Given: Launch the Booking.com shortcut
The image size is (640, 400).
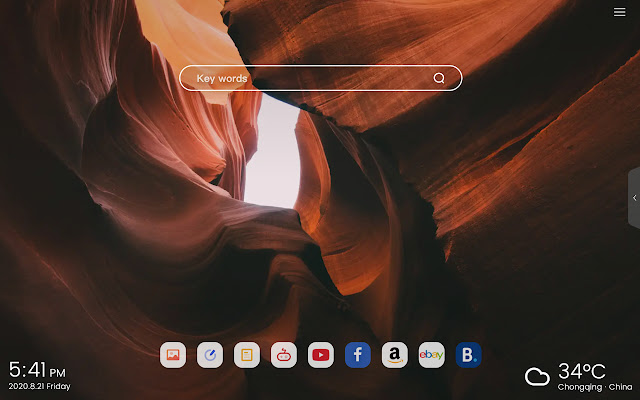Looking at the screenshot, I should (x=468, y=355).
